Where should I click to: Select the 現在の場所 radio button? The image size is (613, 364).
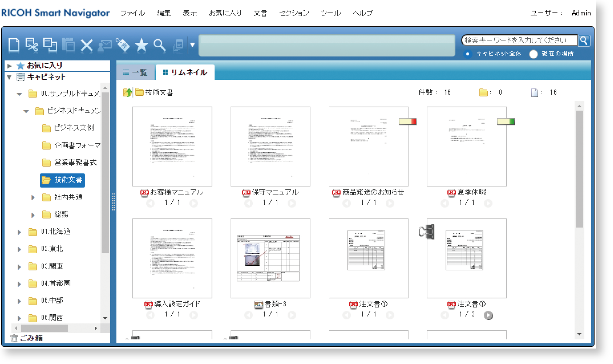[533, 54]
